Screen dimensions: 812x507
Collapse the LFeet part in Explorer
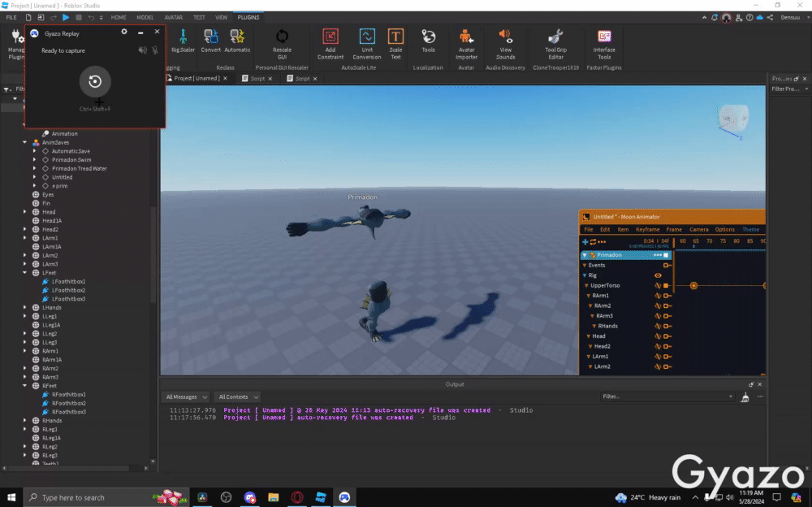coord(25,273)
